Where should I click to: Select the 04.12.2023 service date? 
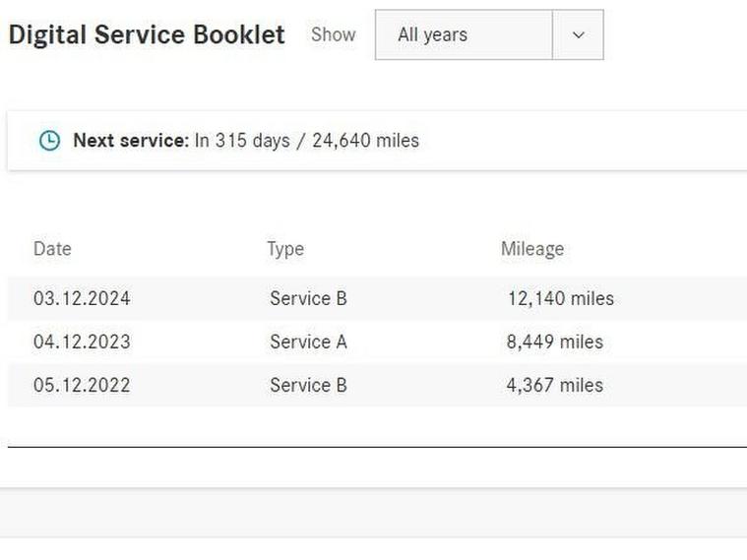click(82, 342)
